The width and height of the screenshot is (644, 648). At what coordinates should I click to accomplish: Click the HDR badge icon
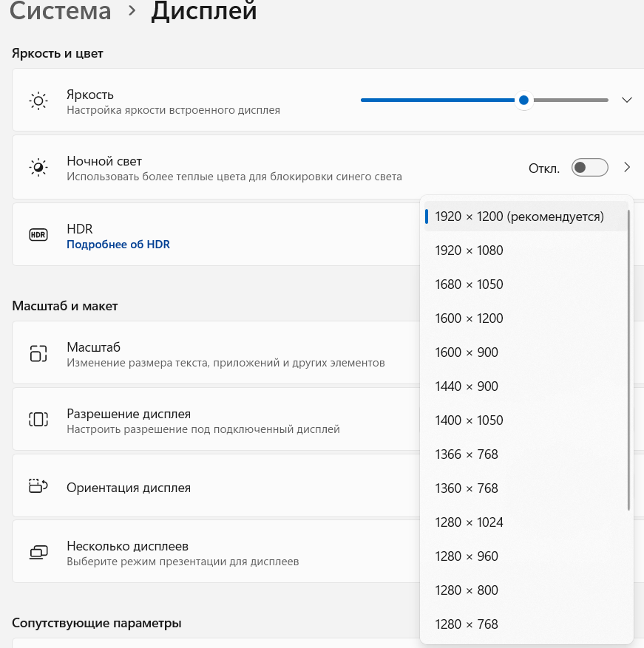click(38, 235)
